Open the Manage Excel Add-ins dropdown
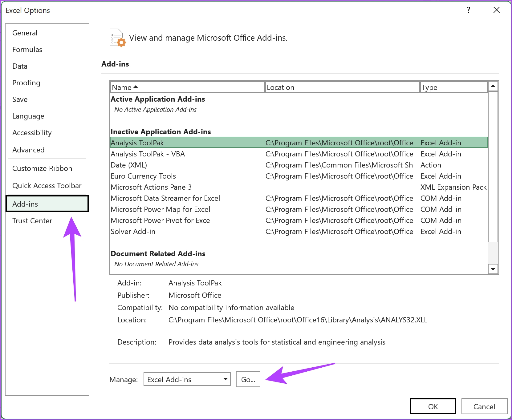The height and width of the screenshot is (420, 512). (x=187, y=379)
